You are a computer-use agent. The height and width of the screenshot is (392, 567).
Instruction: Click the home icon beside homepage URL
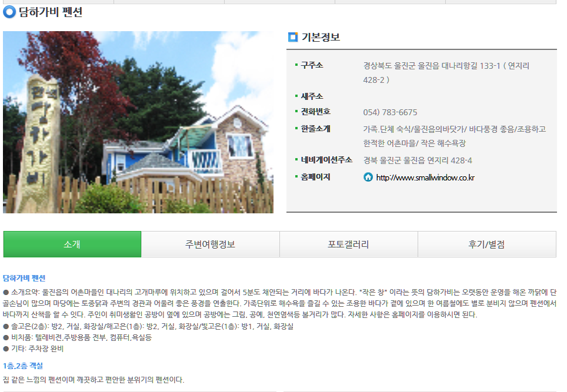click(x=368, y=177)
